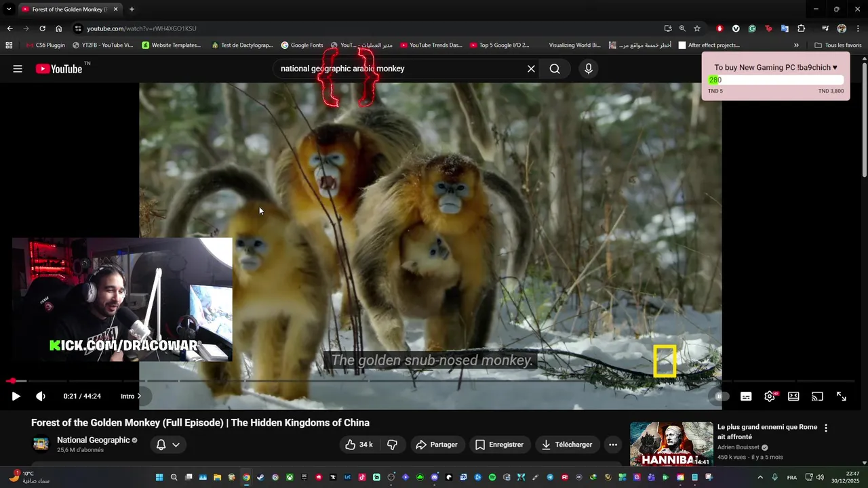This screenshot has width=868, height=488.
Task: Open more actions ellipsis menu
Action: click(x=613, y=445)
